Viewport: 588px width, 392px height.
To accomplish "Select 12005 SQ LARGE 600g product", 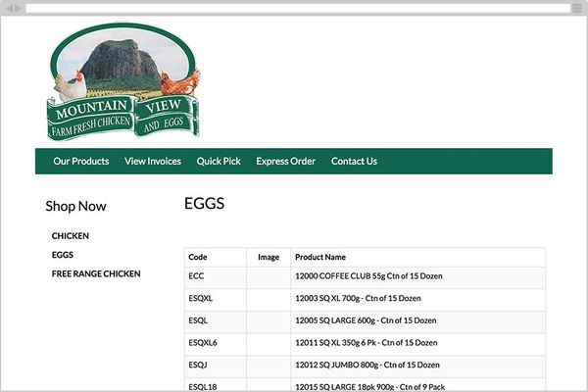I will pyautogui.click(x=366, y=320).
